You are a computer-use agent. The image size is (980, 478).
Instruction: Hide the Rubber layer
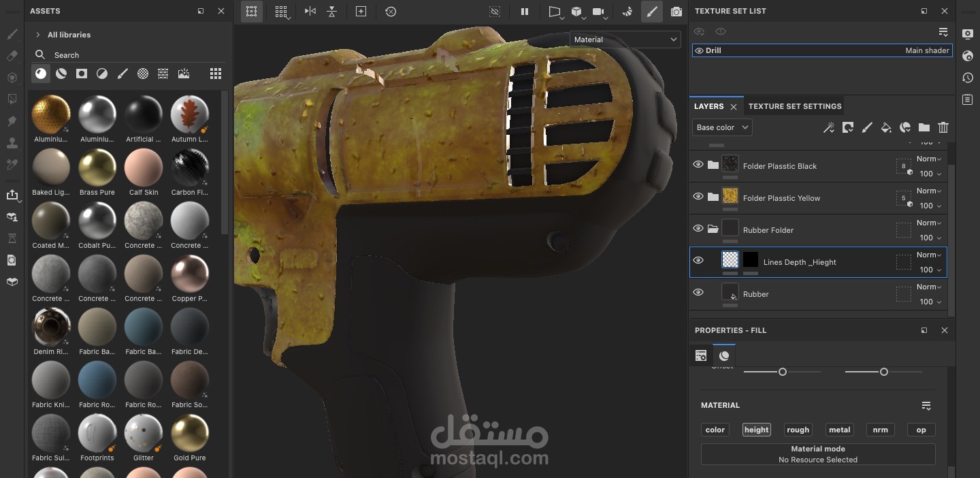click(x=698, y=293)
